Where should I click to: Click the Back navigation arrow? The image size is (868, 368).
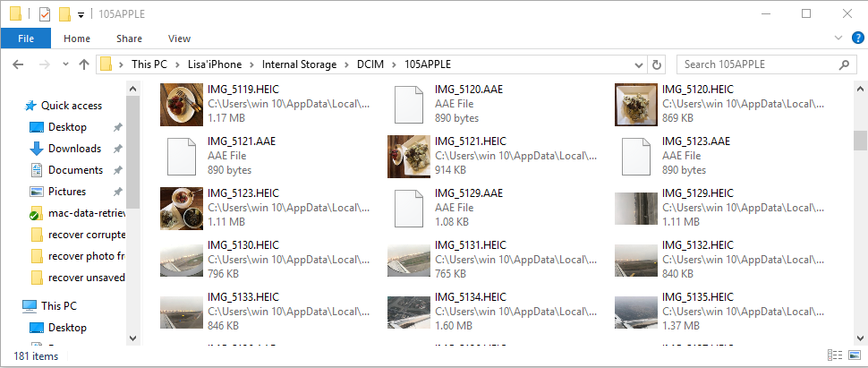pyautogui.click(x=18, y=64)
